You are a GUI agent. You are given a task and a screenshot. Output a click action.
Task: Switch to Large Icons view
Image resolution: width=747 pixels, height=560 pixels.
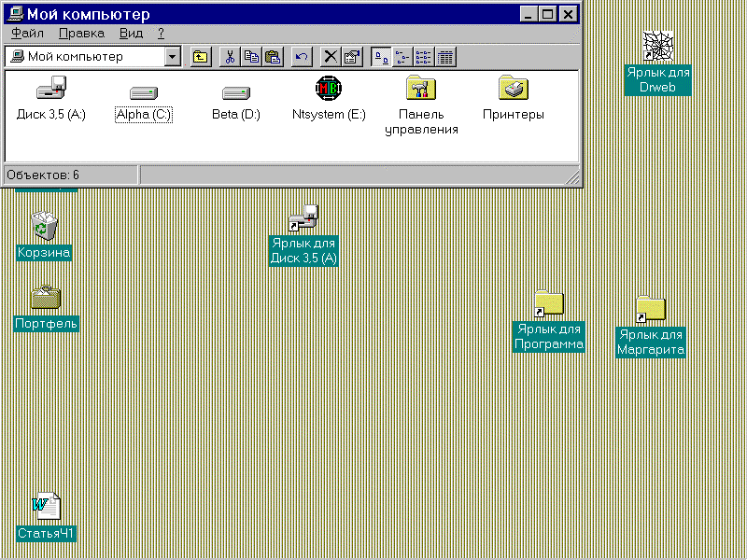381,57
